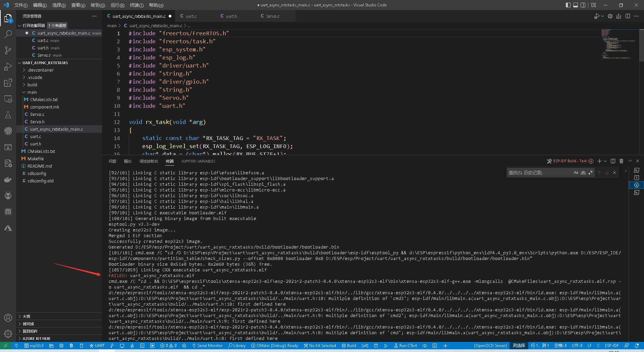Image resolution: width=644 pixels, height=352 pixels.
Task: Toggle secondary side bar layout icon
Action: click(x=583, y=5)
